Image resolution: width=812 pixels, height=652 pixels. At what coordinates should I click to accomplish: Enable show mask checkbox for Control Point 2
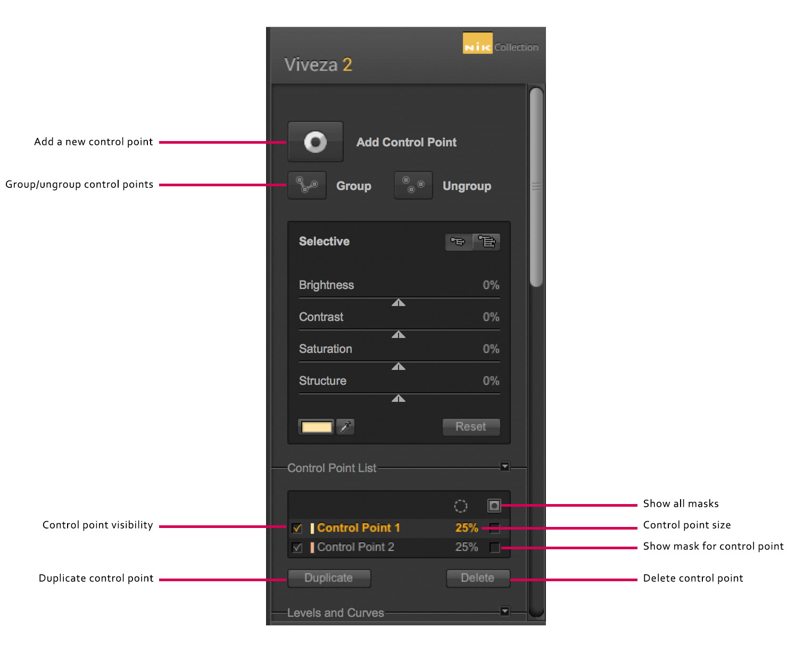[x=495, y=548]
